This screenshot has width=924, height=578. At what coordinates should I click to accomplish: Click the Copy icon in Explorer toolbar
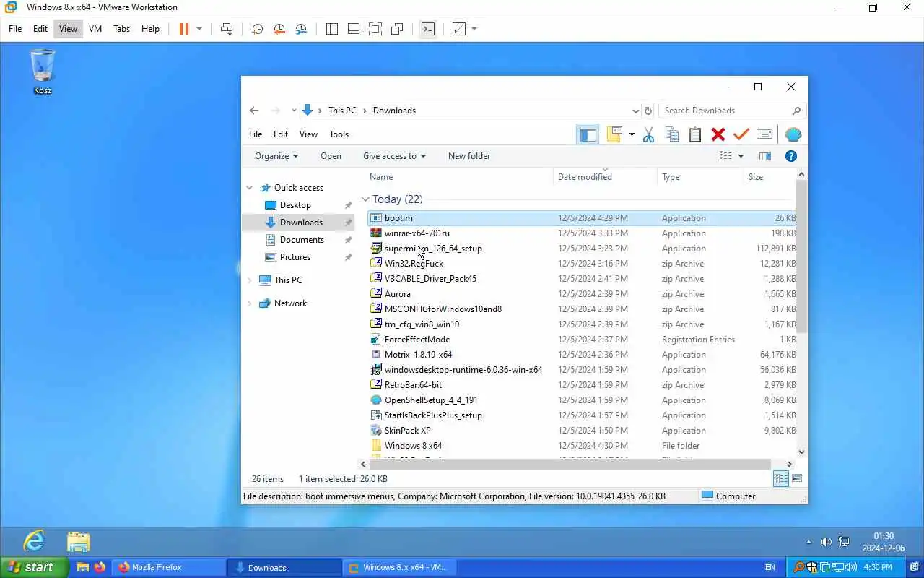click(671, 134)
